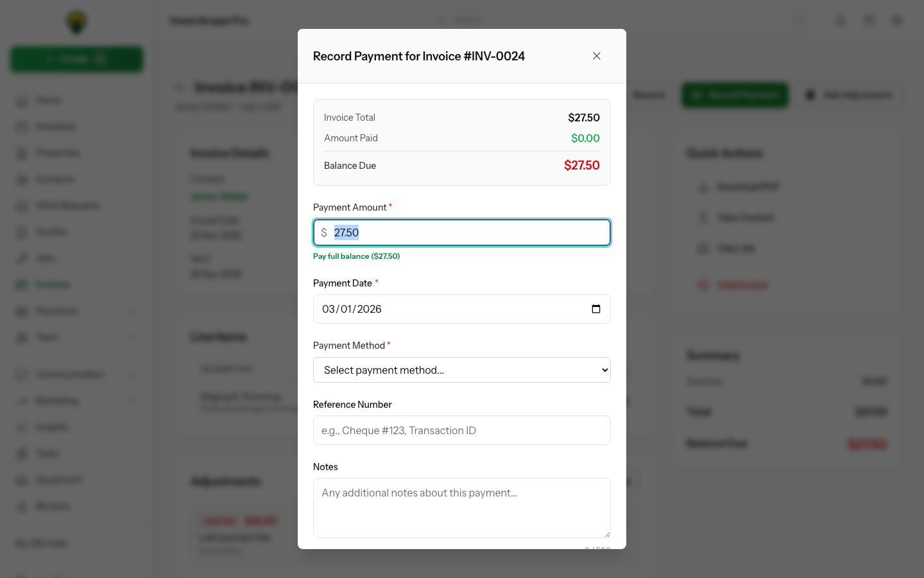The image size is (924, 578).
Task: Click the calendar icon on Payment Date field
Action: pyautogui.click(x=596, y=309)
